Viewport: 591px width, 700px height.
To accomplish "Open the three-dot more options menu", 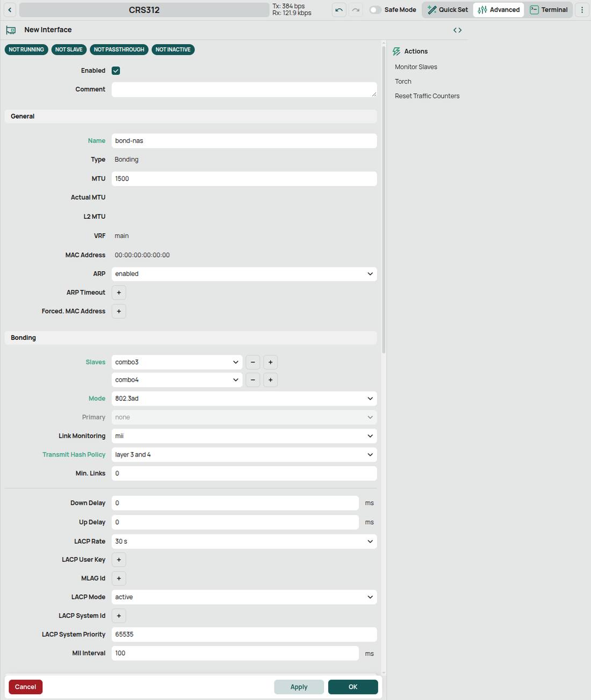I will coord(582,10).
